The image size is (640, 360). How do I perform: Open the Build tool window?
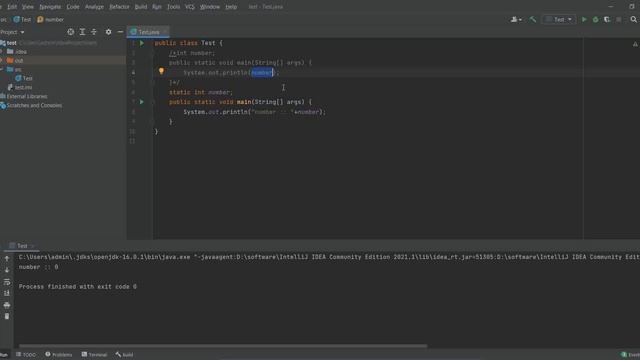[x=124, y=355]
